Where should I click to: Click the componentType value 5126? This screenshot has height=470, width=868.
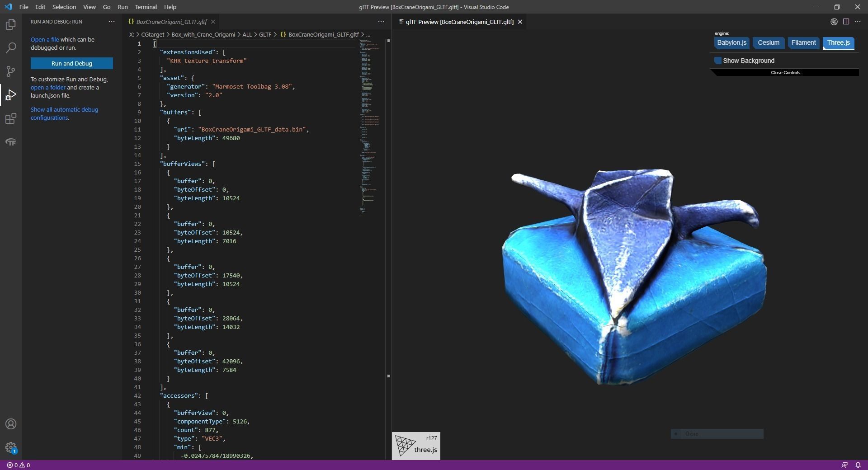tap(240, 421)
